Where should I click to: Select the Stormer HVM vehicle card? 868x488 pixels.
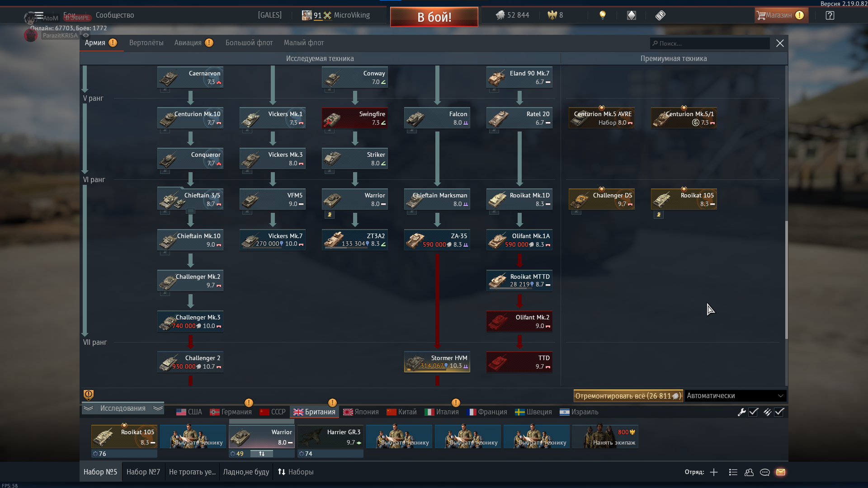click(x=437, y=362)
